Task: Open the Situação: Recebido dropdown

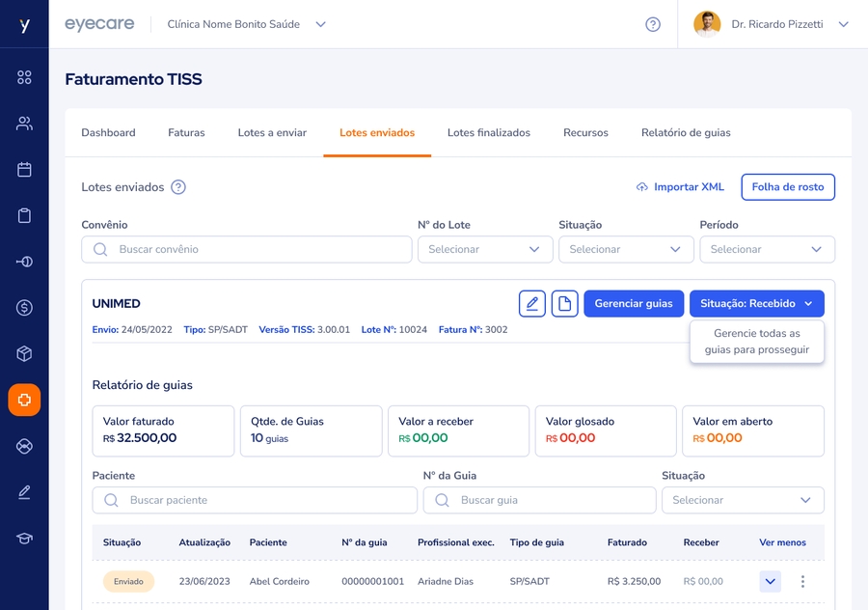Action: point(756,304)
